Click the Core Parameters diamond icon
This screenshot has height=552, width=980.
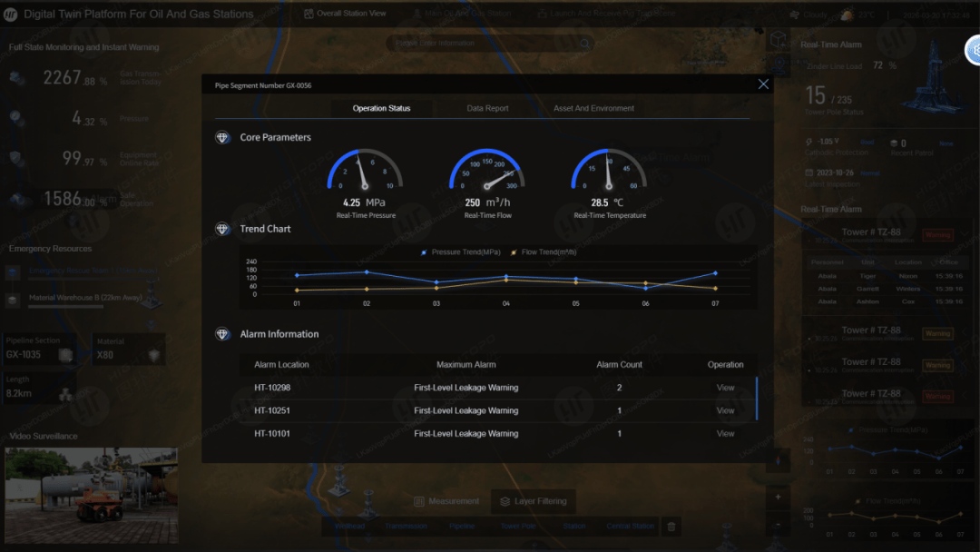click(x=222, y=137)
